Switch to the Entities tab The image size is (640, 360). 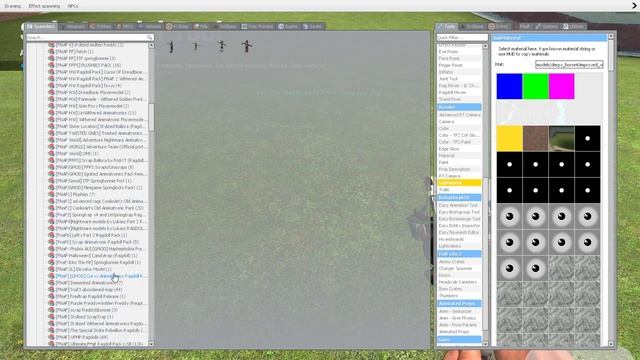pyautogui.click(x=100, y=27)
